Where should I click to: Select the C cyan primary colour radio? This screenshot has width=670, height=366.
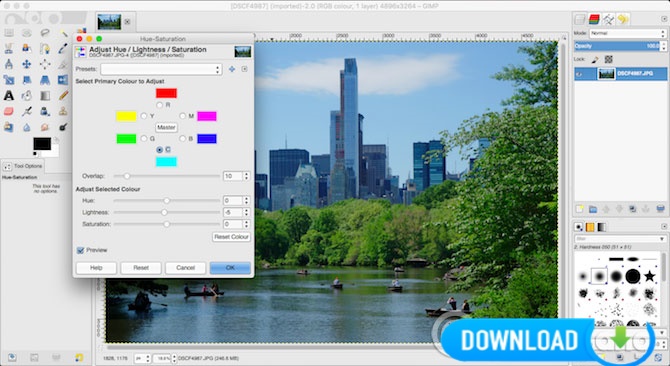click(160, 149)
